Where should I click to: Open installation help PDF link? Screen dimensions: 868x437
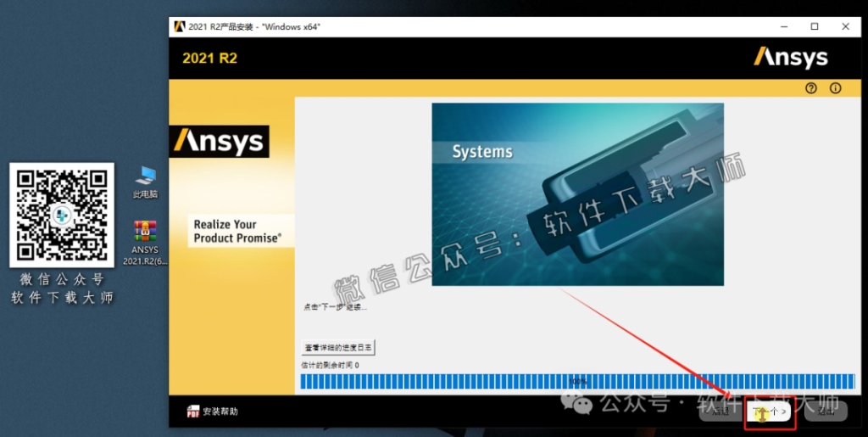point(213,412)
